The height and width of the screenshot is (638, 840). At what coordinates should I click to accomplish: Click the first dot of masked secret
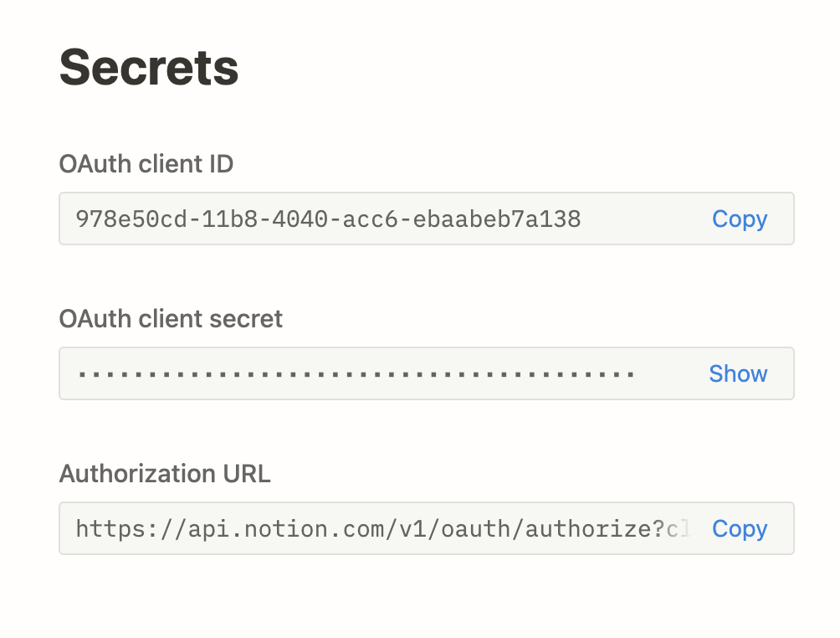pyautogui.click(x=81, y=374)
